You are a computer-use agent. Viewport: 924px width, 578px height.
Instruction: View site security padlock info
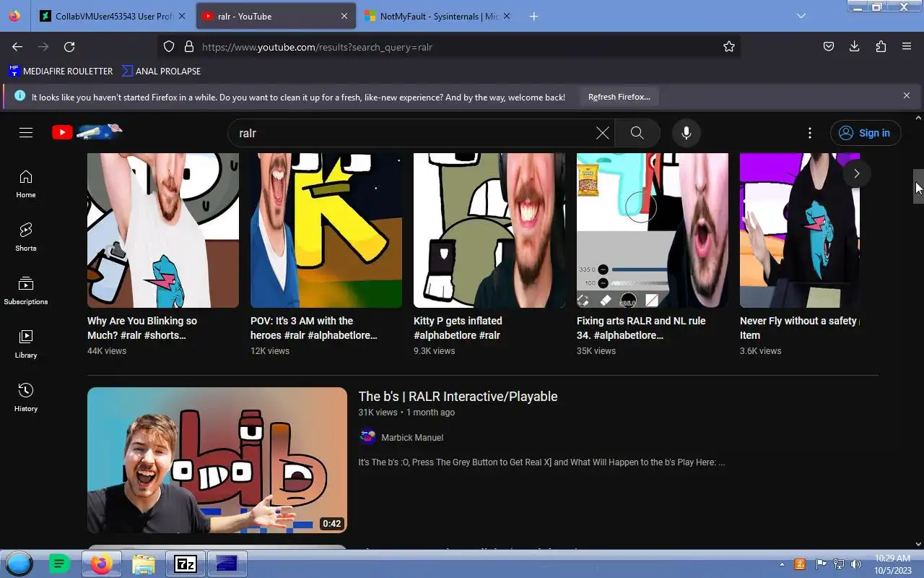(189, 46)
